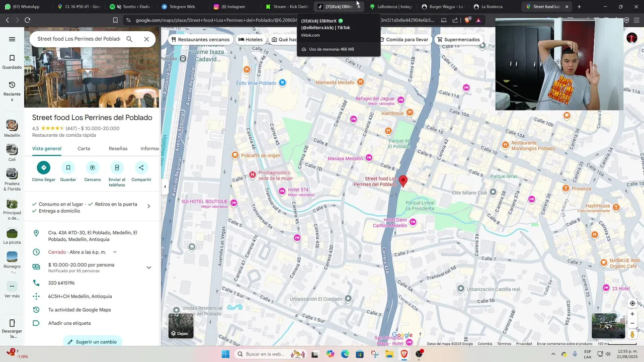Open recent place Medellín in sidebar
The width and height of the screenshot is (644, 362).
[12, 128]
